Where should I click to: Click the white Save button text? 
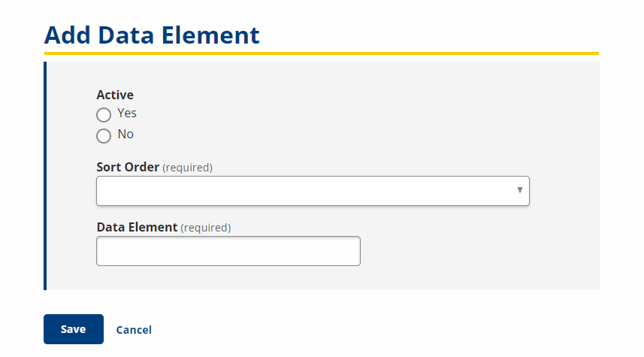[x=74, y=329]
